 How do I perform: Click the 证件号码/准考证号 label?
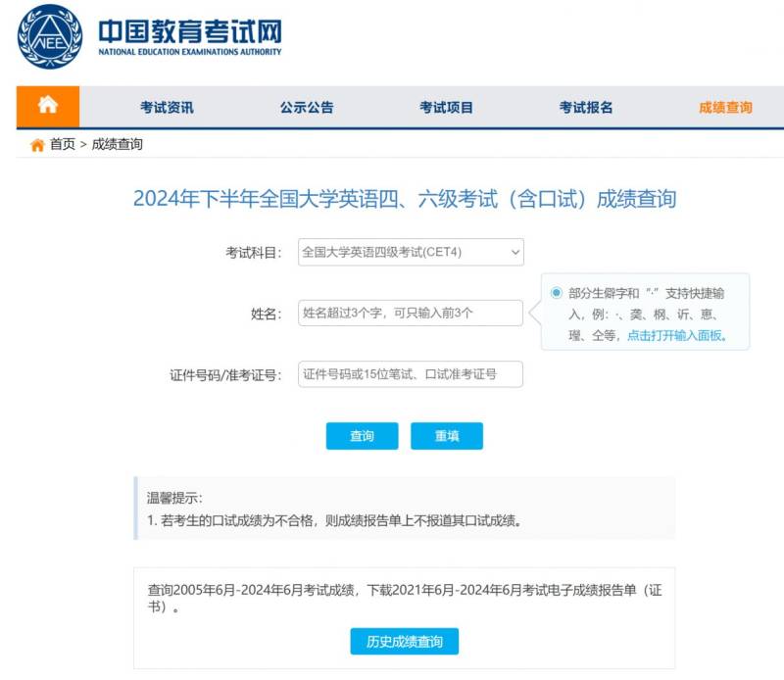pyautogui.click(x=226, y=375)
